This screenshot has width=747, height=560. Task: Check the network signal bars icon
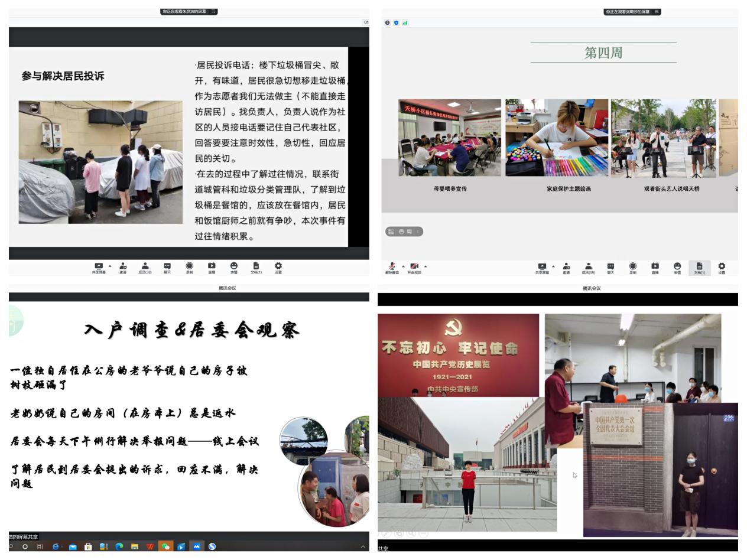[x=405, y=22]
